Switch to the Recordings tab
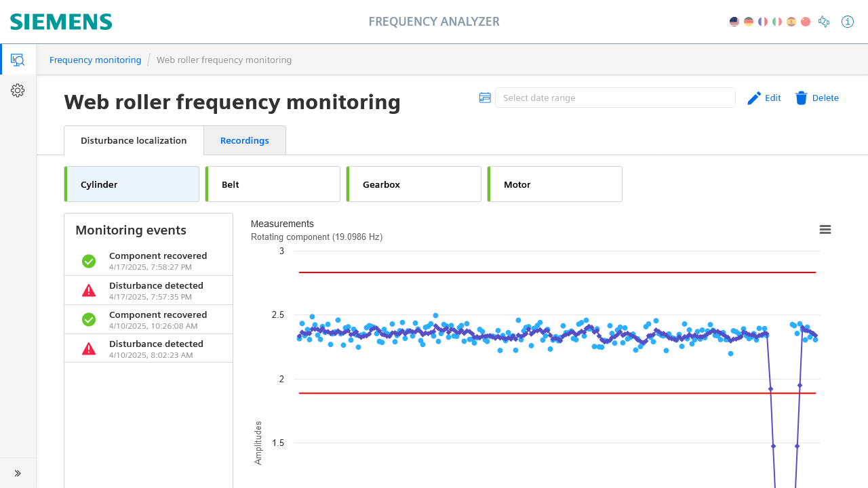Viewport: 868px width, 488px height. pyautogui.click(x=245, y=140)
